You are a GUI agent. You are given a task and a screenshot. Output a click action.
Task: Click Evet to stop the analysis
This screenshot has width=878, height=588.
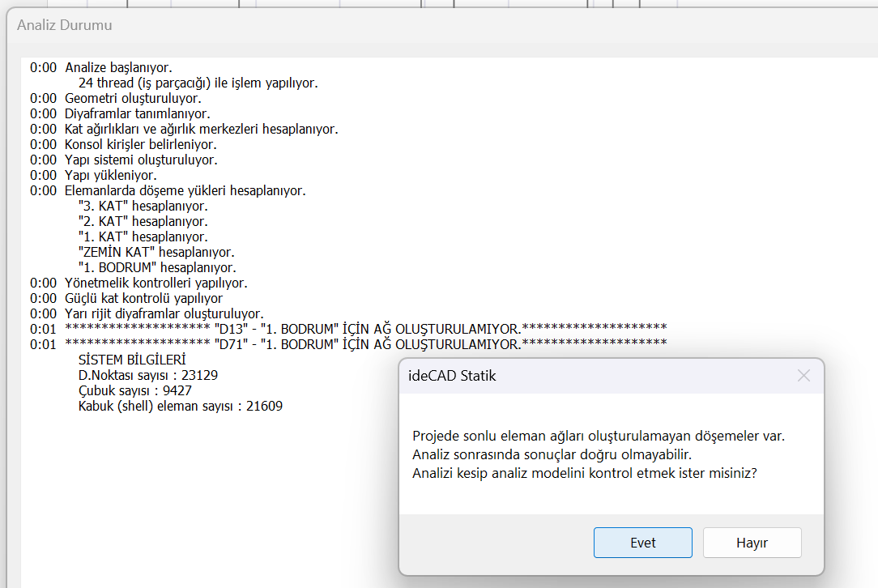pos(642,543)
